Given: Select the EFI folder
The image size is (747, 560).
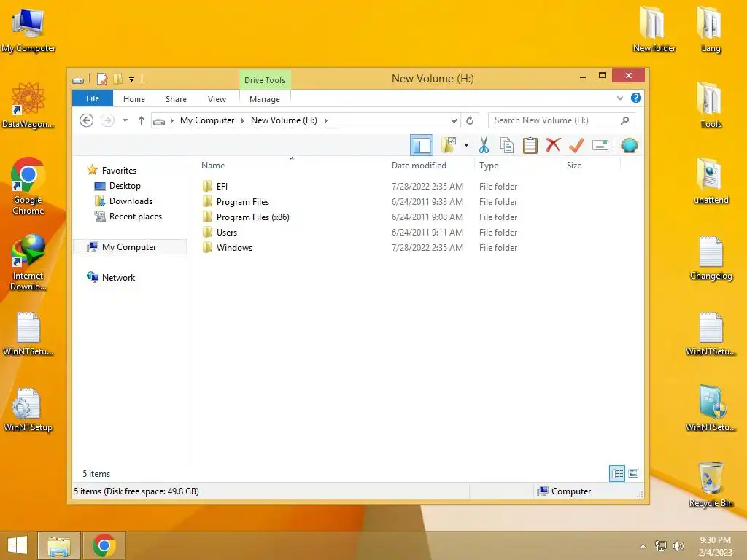Looking at the screenshot, I should 222,186.
